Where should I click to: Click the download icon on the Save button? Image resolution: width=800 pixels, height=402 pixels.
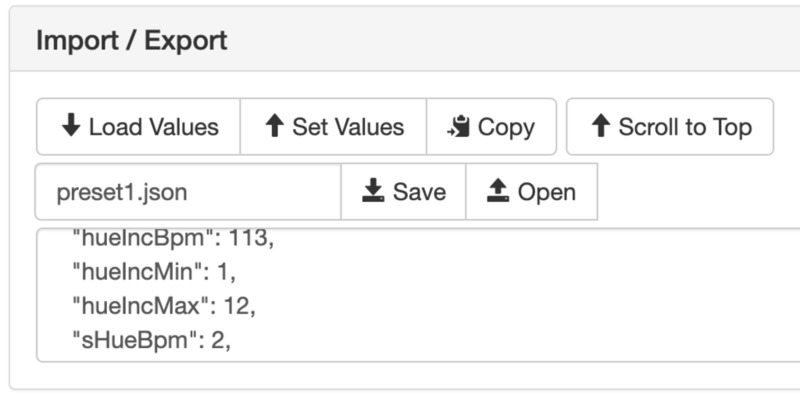[x=373, y=191]
